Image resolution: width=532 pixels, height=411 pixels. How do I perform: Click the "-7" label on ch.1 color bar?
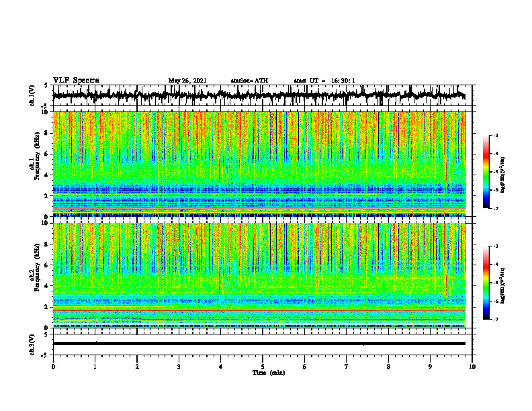point(495,208)
